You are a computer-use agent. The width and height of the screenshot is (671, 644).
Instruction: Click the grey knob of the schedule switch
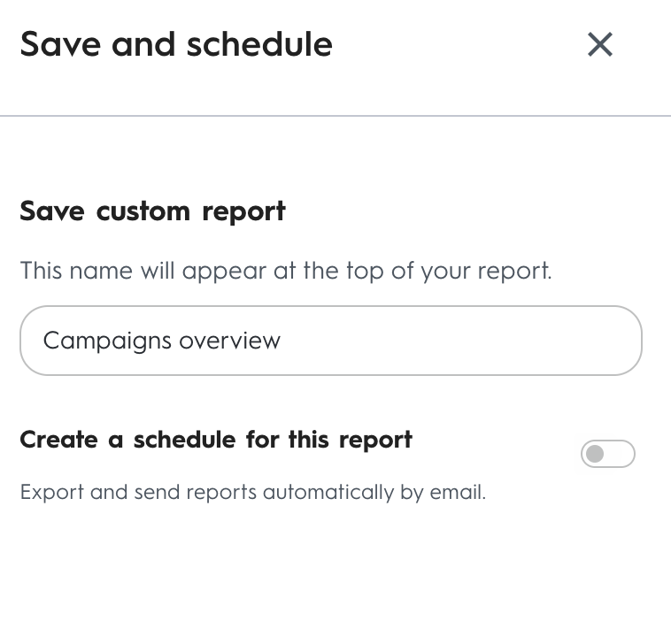click(x=595, y=454)
